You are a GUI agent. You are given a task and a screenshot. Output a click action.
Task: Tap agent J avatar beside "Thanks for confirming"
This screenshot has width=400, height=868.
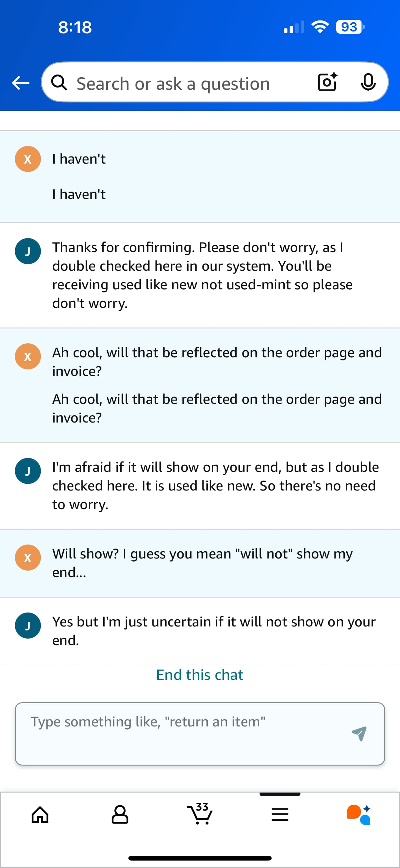click(x=28, y=251)
